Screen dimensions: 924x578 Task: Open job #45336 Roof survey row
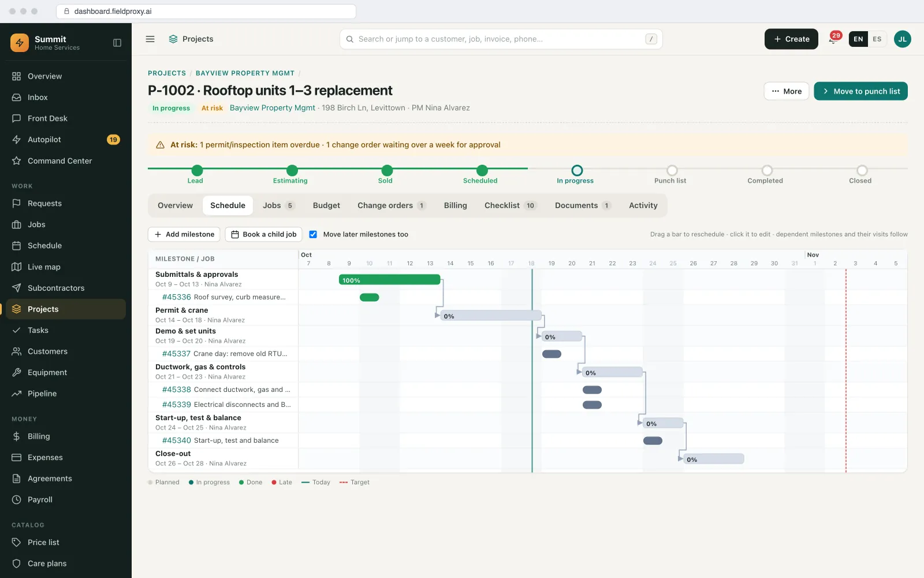coord(223,297)
